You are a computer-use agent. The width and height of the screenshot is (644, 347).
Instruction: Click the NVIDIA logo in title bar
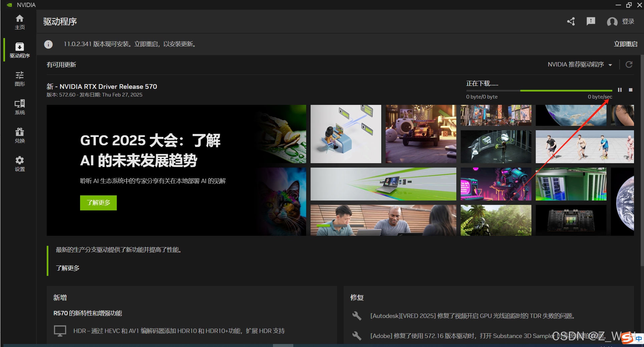coord(10,5)
